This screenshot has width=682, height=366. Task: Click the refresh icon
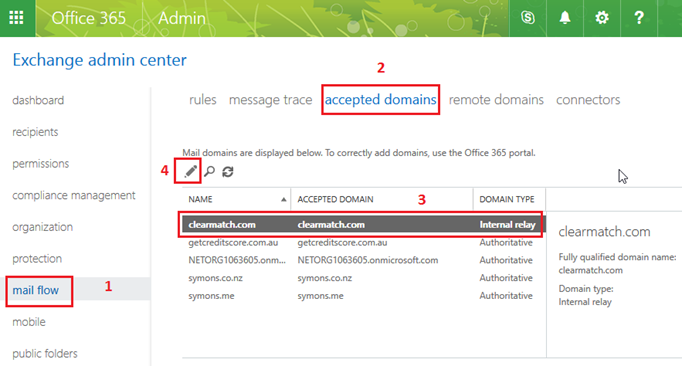click(228, 171)
